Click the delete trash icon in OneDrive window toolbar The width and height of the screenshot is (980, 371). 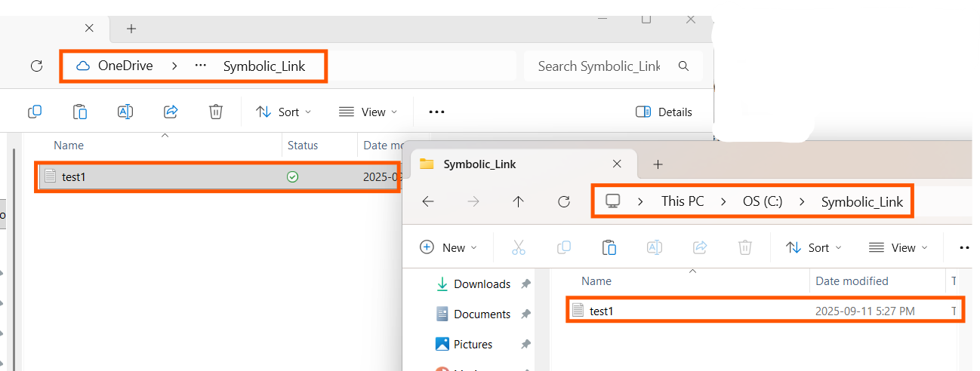(216, 112)
